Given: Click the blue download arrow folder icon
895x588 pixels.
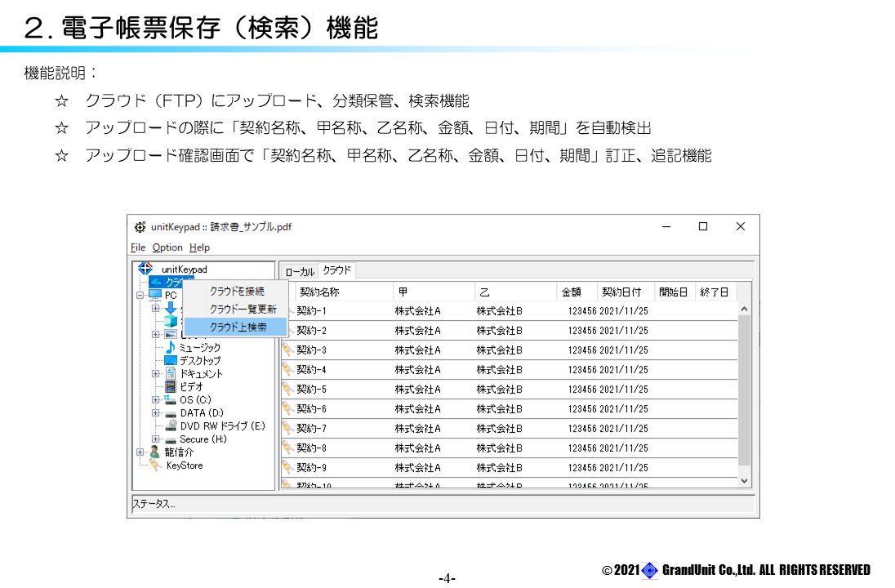Looking at the screenshot, I should point(170,308).
